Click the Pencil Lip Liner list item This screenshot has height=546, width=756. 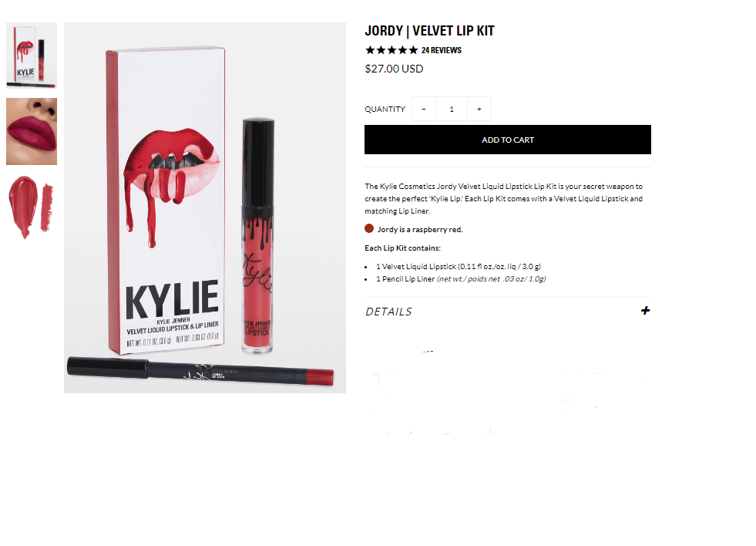point(460,279)
